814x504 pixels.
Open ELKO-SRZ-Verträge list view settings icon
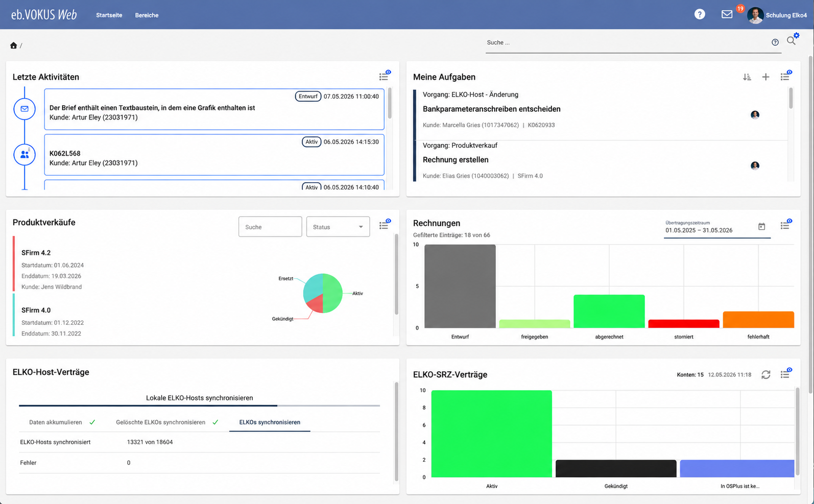pyautogui.click(x=785, y=374)
